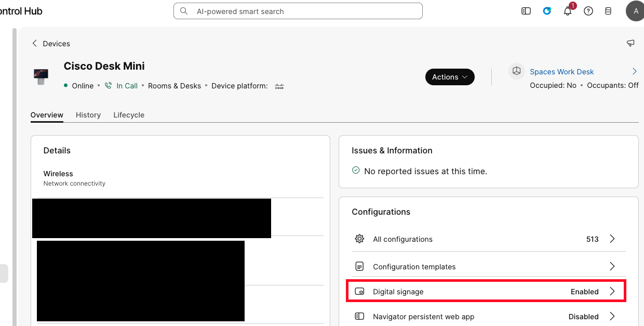
Task: Click the search magnifier icon
Action: pyautogui.click(x=184, y=11)
